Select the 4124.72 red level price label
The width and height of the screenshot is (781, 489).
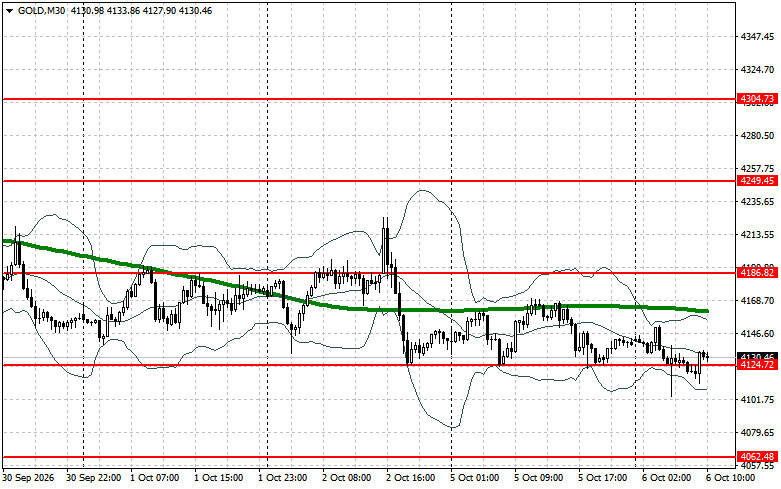pyautogui.click(x=757, y=365)
